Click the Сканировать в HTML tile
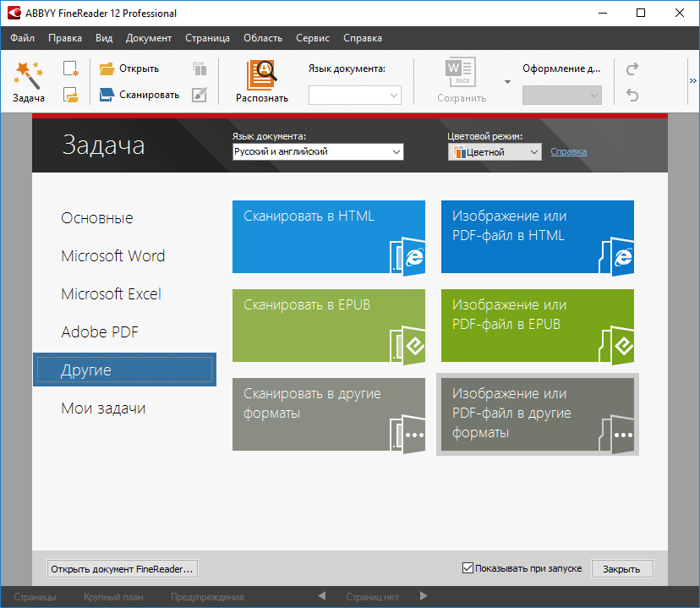 coord(329,237)
